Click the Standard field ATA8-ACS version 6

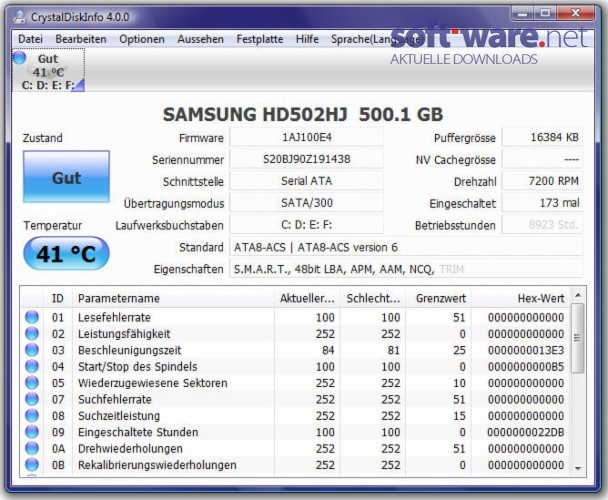(x=406, y=247)
